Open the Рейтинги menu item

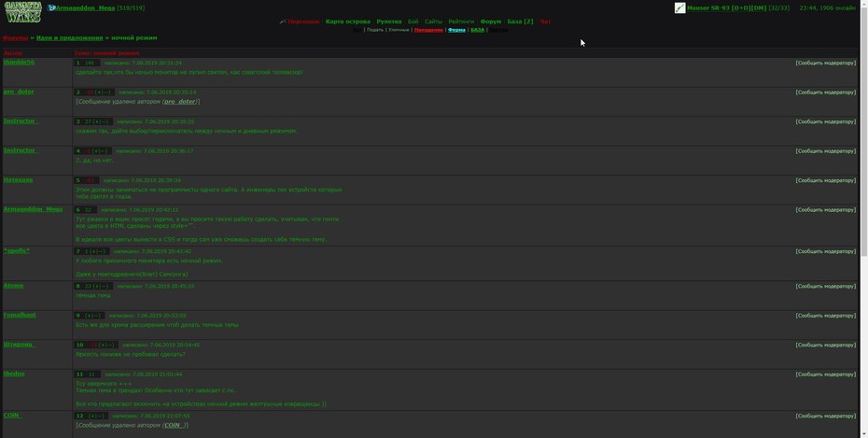click(461, 21)
